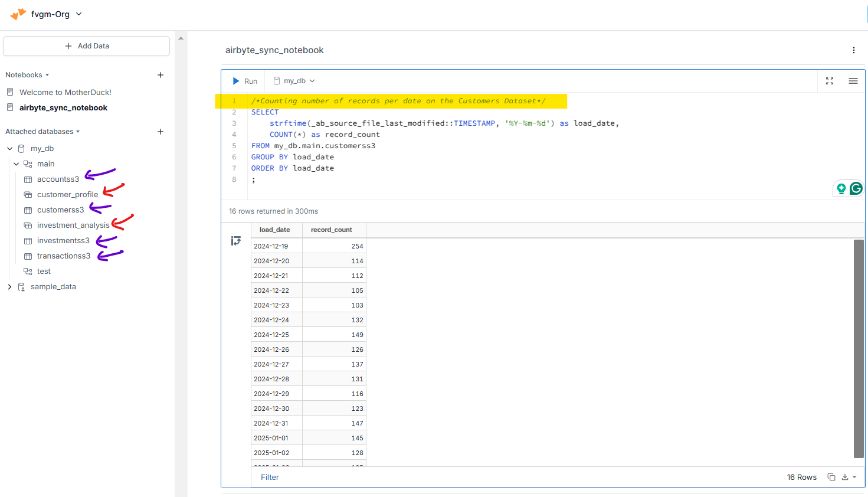Sort by the load_date column header
Image resolution: width=868 pixels, height=497 pixels.
pyautogui.click(x=276, y=230)
